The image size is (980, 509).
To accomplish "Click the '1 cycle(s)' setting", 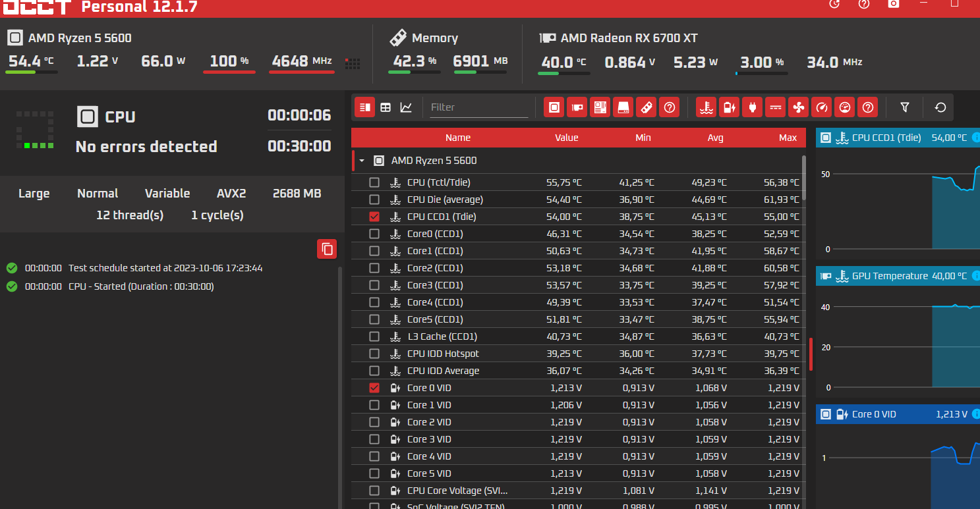I will [217, 215].
